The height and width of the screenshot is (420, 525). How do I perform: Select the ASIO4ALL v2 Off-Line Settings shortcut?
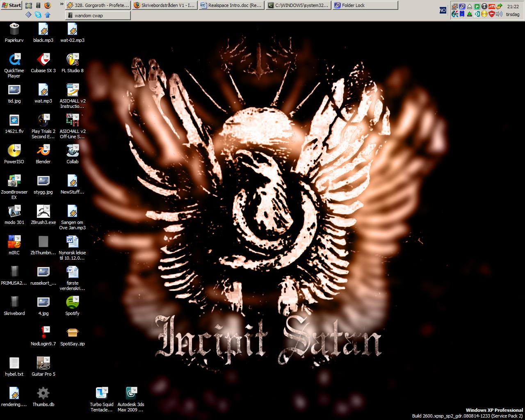click(x=72, y=126)
